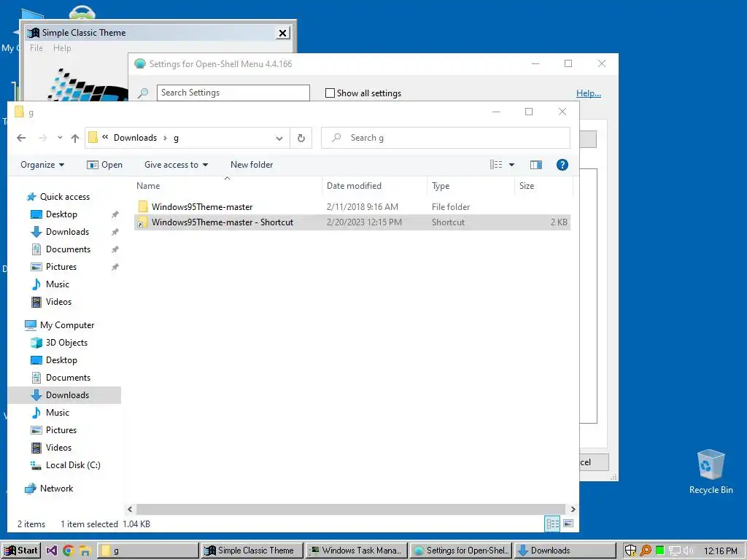Open pinned Documents under Quick access
The width and height of the screenshot is (747, 560).
point(68,249)
